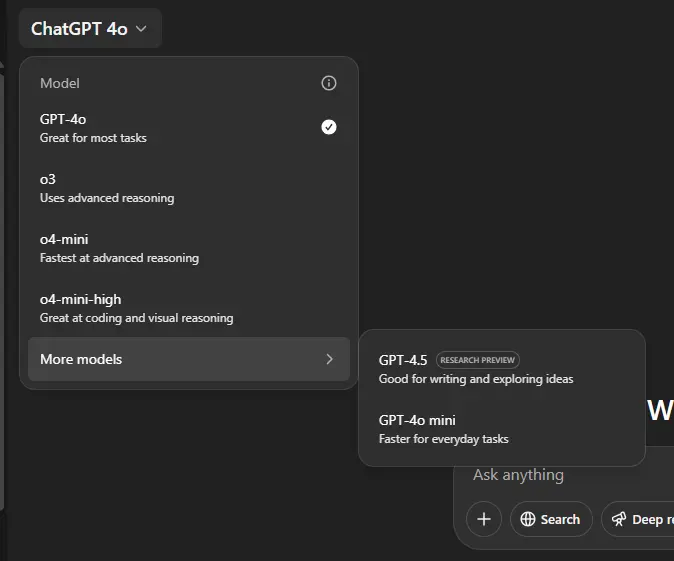Open the ChatGPT 4o model selector dropdown
674x561 pixels.
pos(90,28)
